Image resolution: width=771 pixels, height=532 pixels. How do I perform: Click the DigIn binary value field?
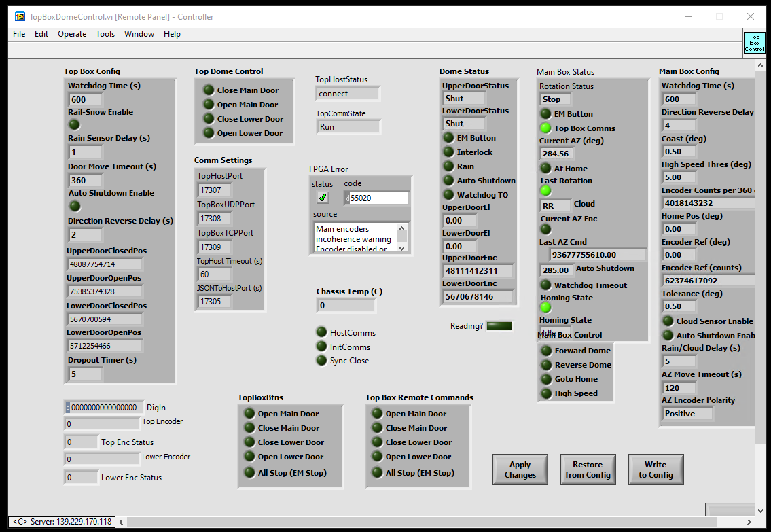104,408
